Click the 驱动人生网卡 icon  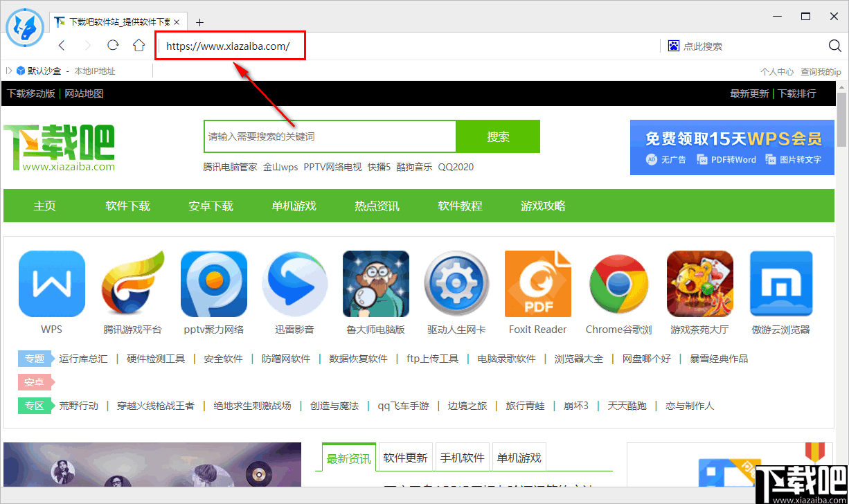(x=456, y=283)
